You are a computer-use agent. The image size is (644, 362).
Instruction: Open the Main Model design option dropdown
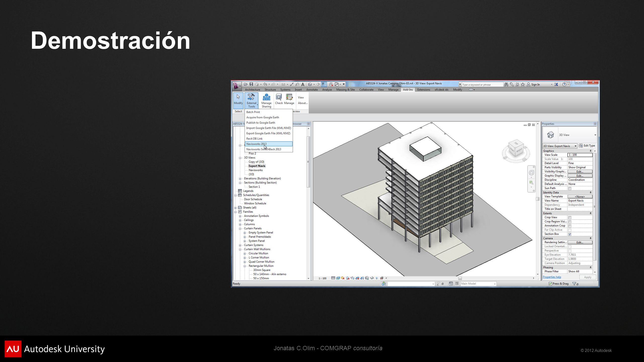click(x=495, y=284)
